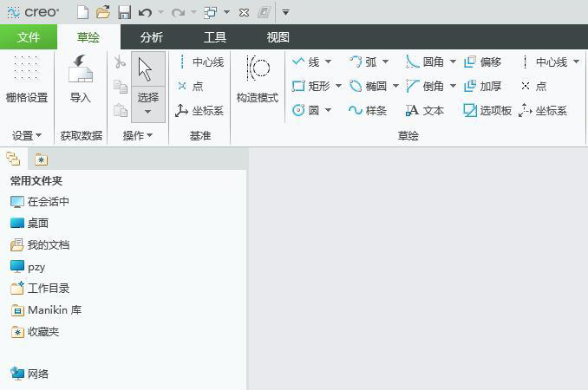Select the 圆角 fillet tool
Viewport: 588px width, 390px height.
click(x=425, y=62)
